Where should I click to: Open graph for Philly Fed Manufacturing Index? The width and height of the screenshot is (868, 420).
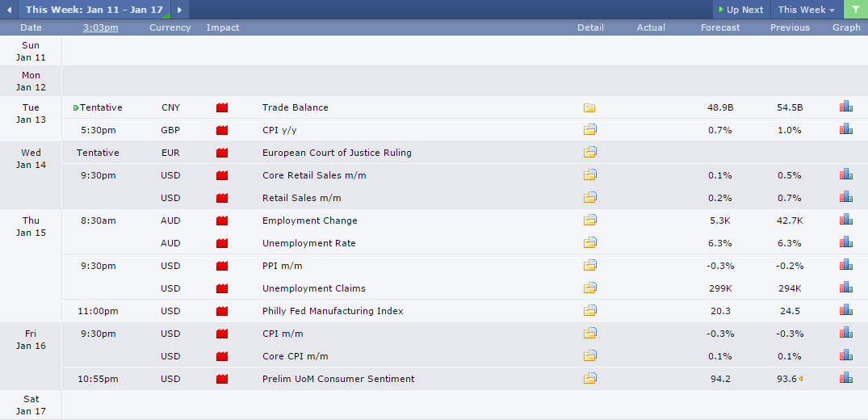pyautogui.click(x=845, y=310)
